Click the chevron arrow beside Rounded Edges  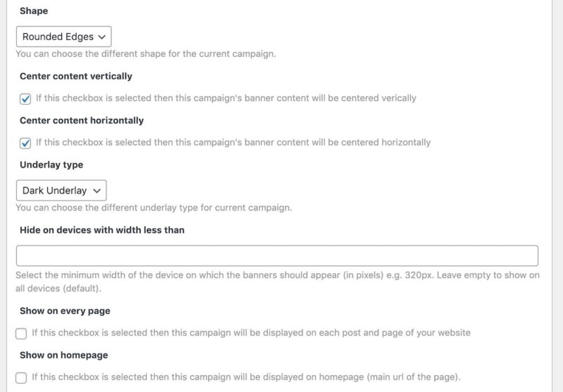point(101,37)
